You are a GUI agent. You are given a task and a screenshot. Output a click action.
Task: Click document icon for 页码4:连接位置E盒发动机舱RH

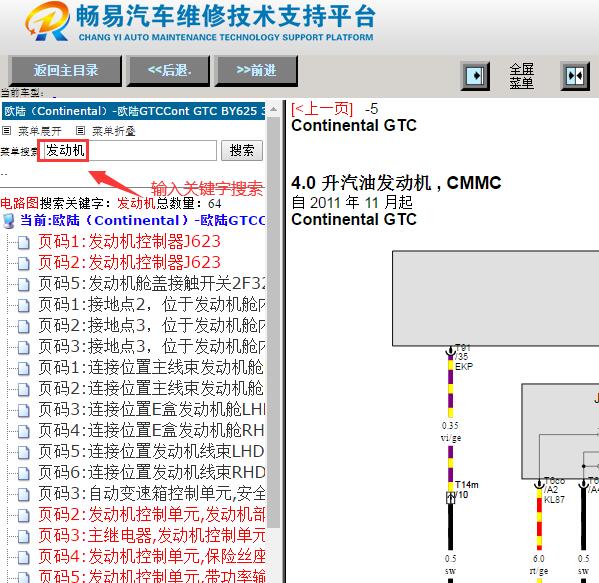(x=24, y=432)
